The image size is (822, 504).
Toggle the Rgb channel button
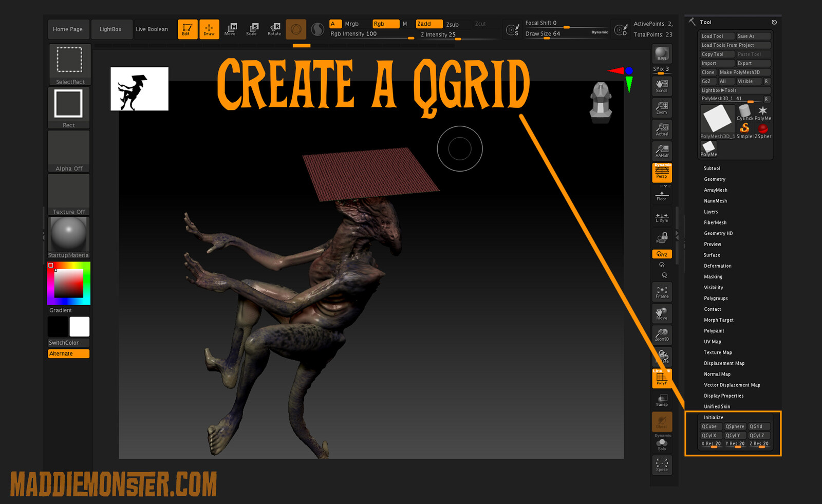tap(386, 24)
